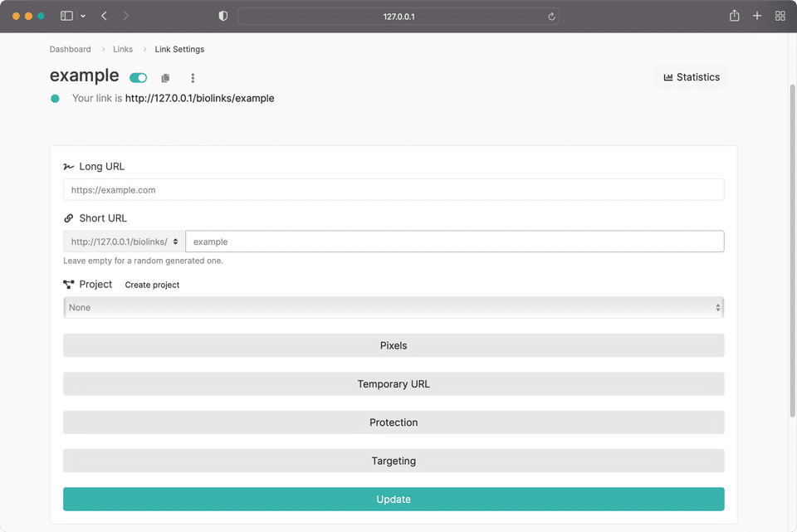Open the domain dropdown for Short URL
The width and height of the screenshot is (797, 532).
click(x=125, y=242)
